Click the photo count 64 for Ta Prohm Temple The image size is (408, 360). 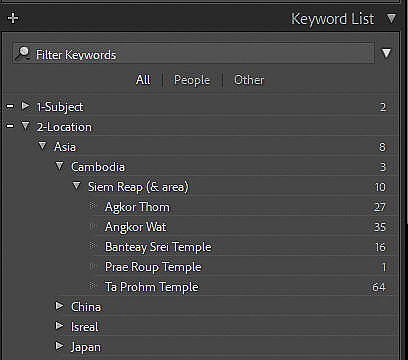(x=379, y=287)
